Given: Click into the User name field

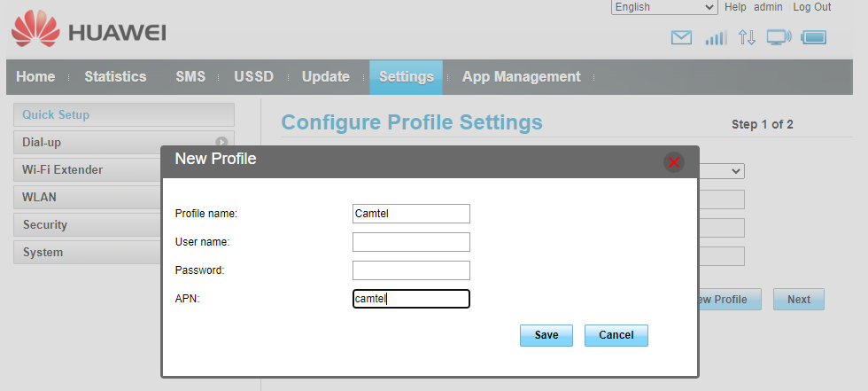Looking at the screenshot, I should (411, 242).
